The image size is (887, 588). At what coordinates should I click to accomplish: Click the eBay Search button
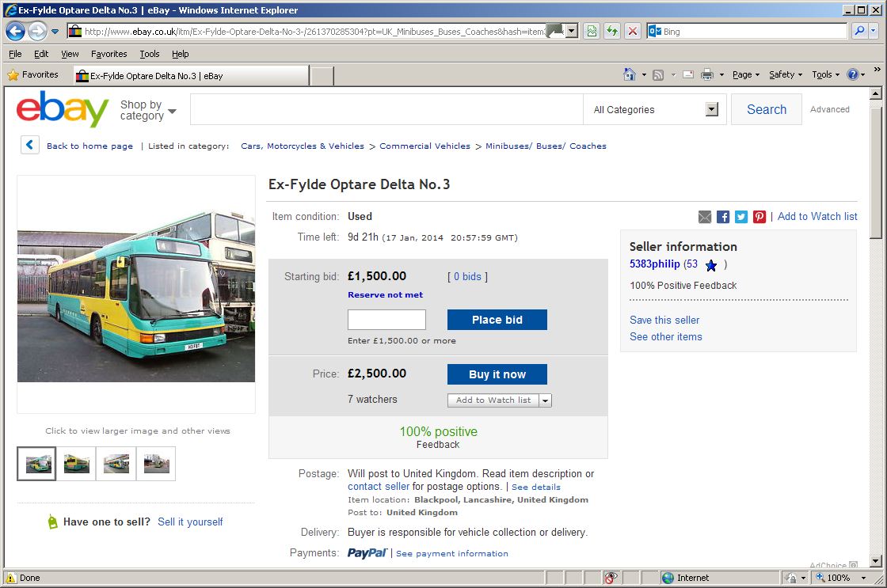[767, 110]
